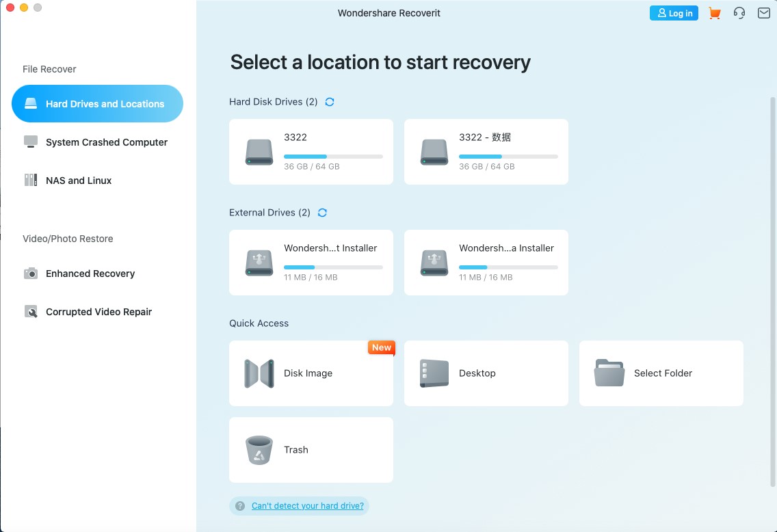Open the shopping cart icon
This screenshot has width=777, height=532.
[x=715, y=14]
